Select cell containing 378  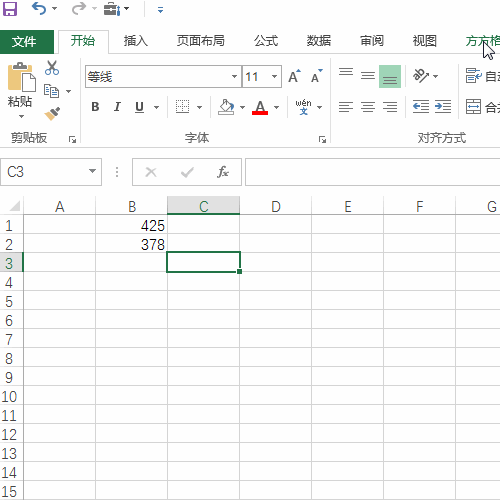pyautogui.click(x=131, y=244)
